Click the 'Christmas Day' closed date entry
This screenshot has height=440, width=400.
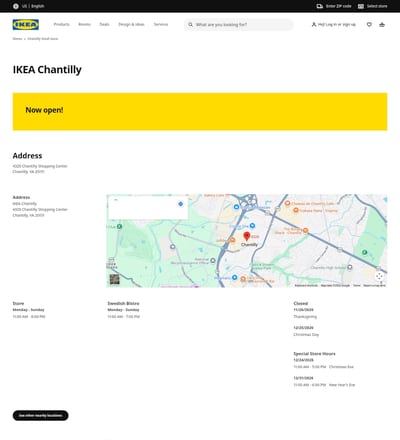coord(306,334)
